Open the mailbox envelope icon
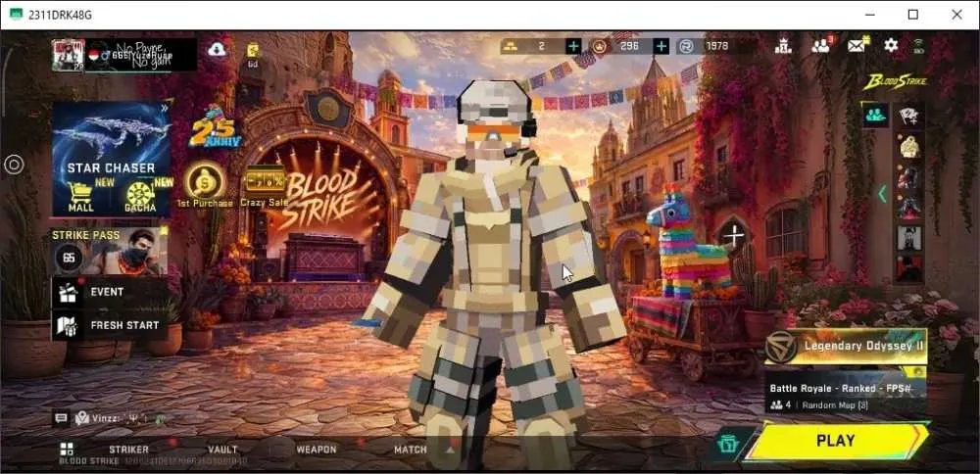 857,45
